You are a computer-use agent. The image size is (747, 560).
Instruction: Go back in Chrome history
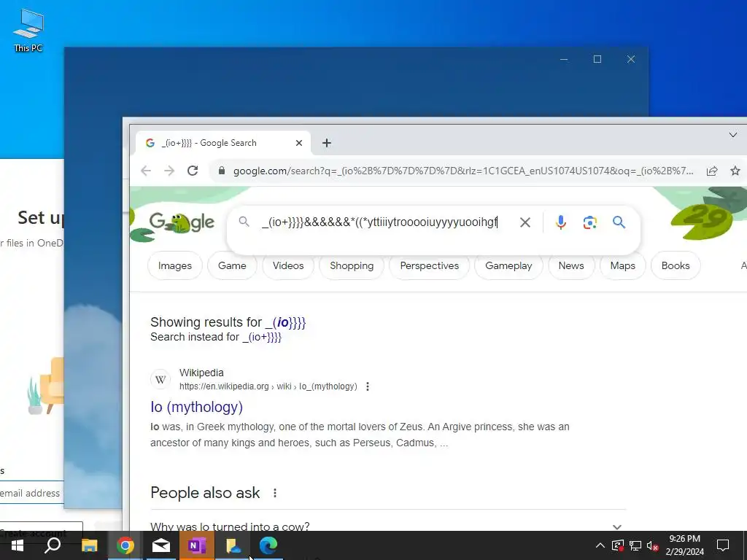tap(146, 171)
